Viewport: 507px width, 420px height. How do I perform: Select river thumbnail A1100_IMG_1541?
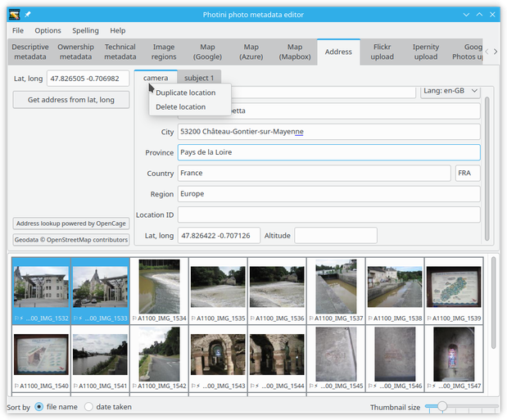pyautogui.click(x=100, y=359)
